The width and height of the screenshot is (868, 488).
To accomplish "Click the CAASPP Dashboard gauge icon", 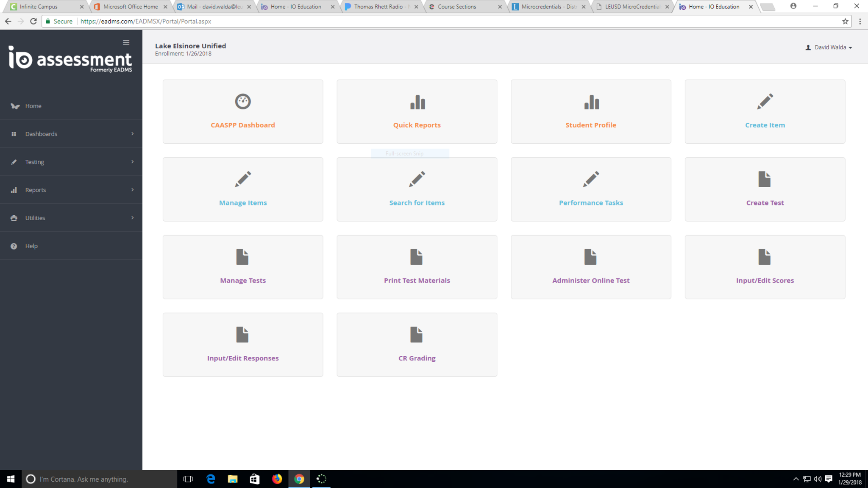I will pos(243,102).
